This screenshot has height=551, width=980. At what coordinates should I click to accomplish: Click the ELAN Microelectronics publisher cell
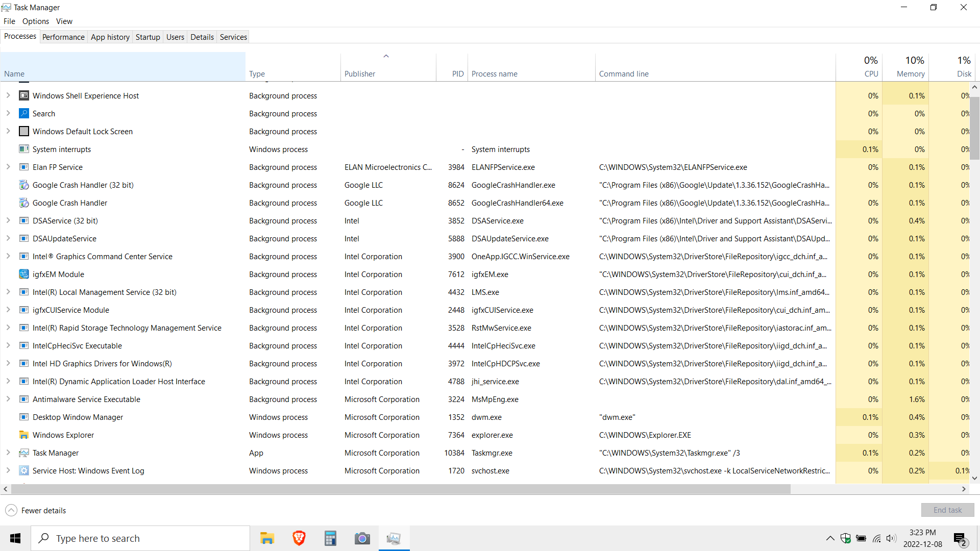(388, 167)
